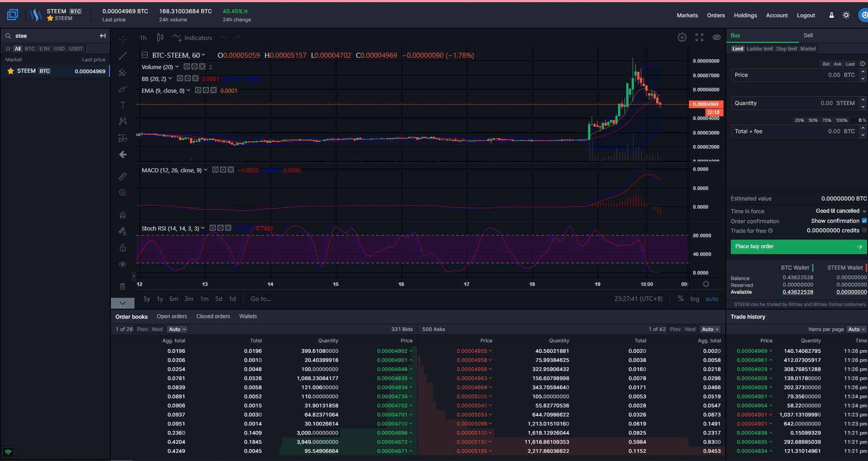The height and width of the screenshot is (461, 868).
Task: Click the exchange logo icon
Action: tap(13, 15)
